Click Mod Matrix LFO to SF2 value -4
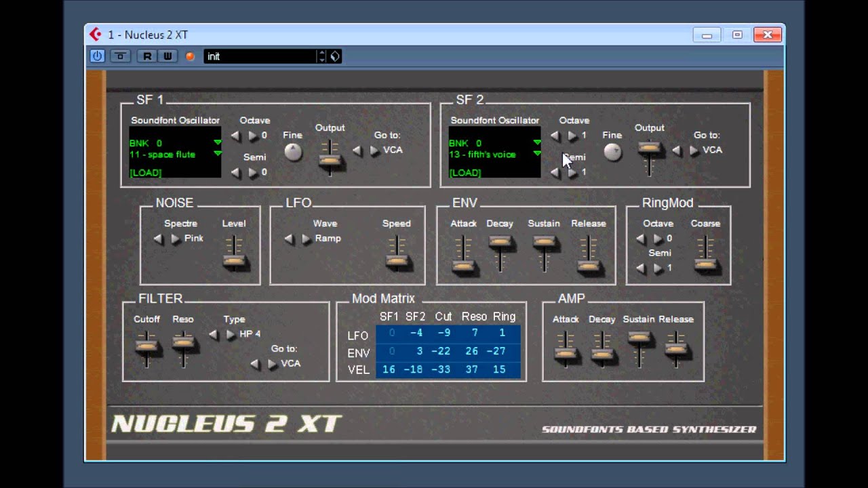Image resolution: width=868 pixels, height=488 pixels. (x=415, y=333)
